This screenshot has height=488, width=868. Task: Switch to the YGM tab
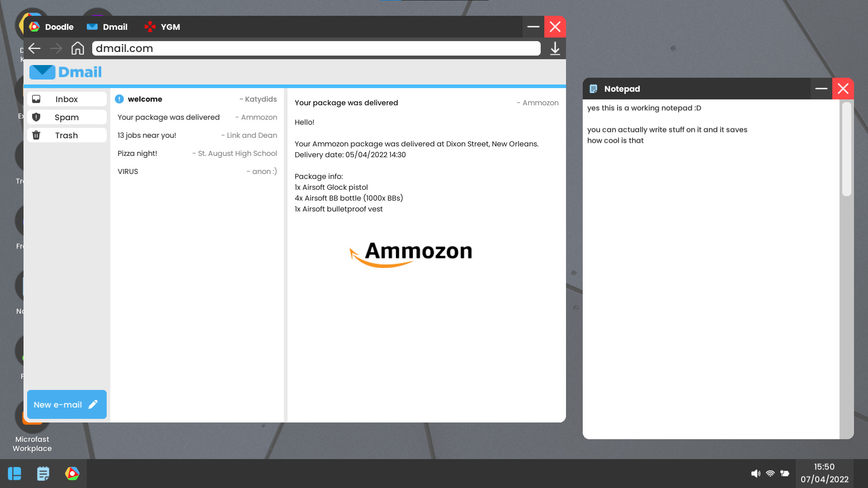point(162,27)
